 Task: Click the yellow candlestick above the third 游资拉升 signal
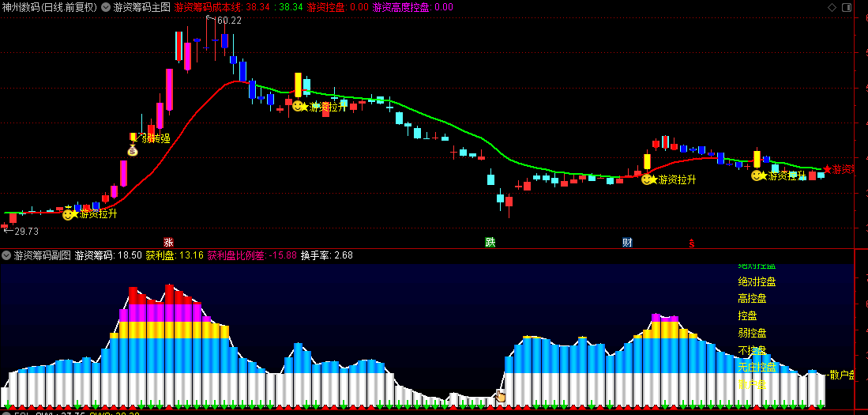tap(647, 161)
